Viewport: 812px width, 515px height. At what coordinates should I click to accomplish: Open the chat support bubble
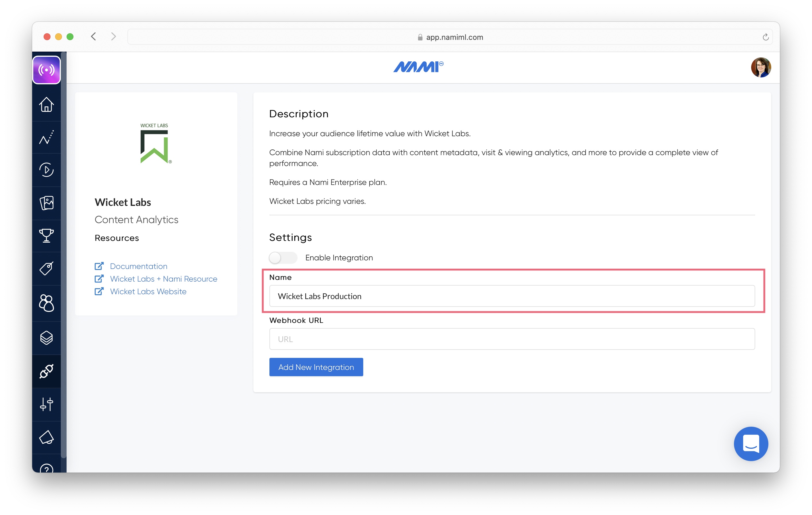[x=751, y=444]
